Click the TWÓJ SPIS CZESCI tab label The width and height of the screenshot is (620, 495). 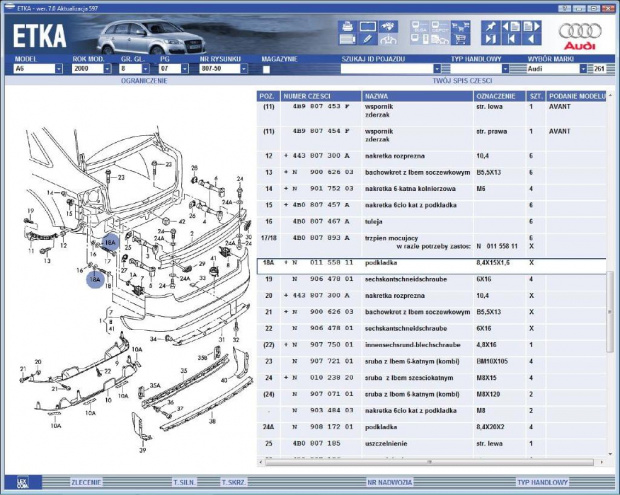(x=462, y=81)
